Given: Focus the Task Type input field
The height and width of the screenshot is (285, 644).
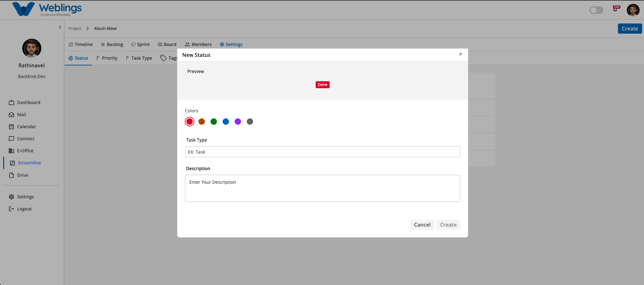Looking at the screenshot, I should point(322,152).
